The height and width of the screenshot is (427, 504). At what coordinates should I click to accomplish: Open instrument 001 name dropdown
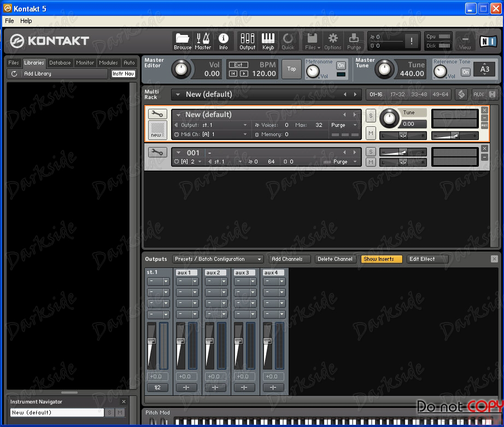(x=178, y=153)
